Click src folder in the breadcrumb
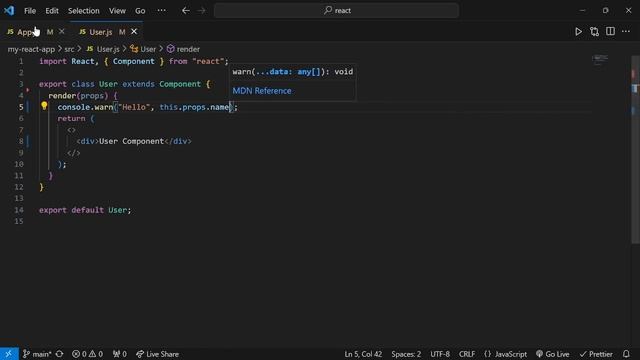The image size is (640, 360). [69, 49]
